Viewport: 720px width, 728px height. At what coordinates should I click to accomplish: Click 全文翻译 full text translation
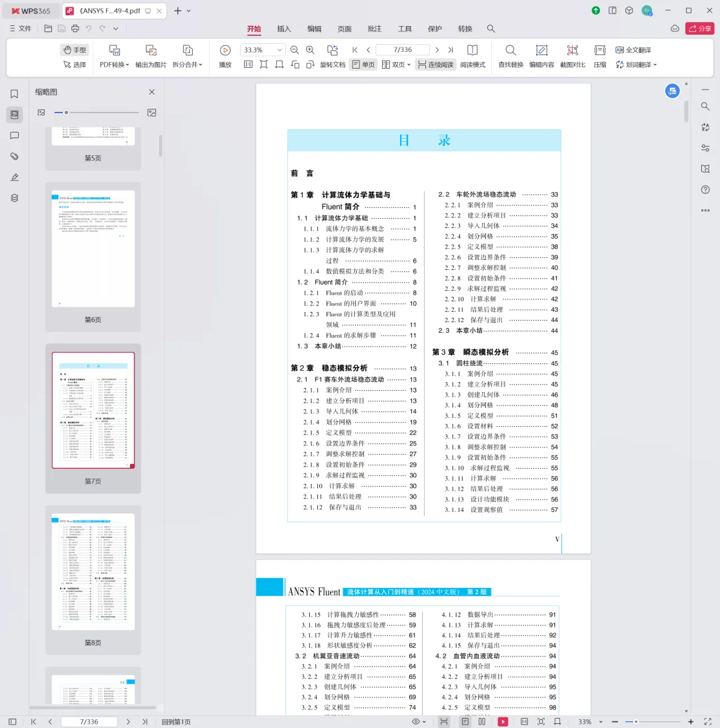click(633, 50)
